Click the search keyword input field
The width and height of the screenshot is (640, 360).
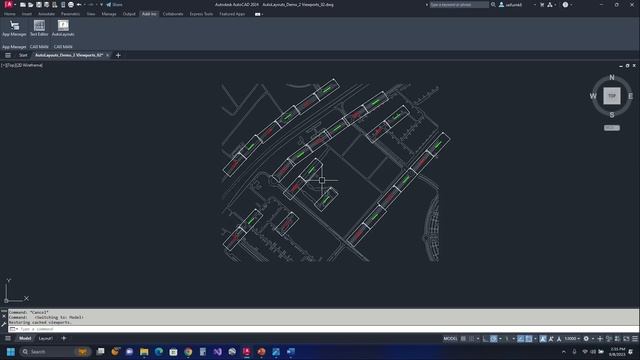coord(459,4)
